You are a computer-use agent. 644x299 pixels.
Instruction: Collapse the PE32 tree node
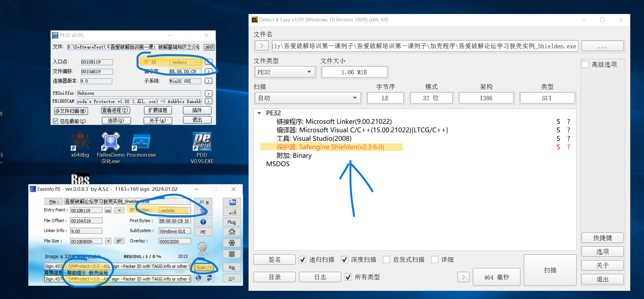[259, 113]
